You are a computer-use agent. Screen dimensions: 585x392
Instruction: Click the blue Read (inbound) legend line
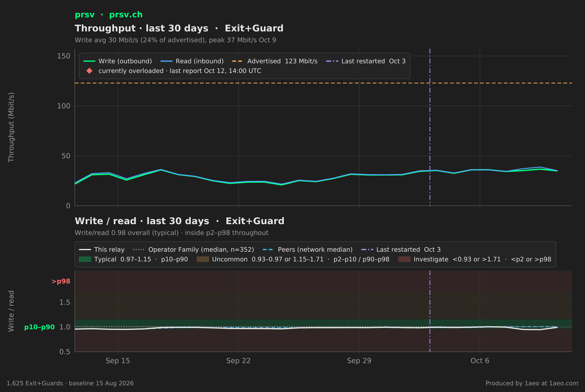[166, 61]
